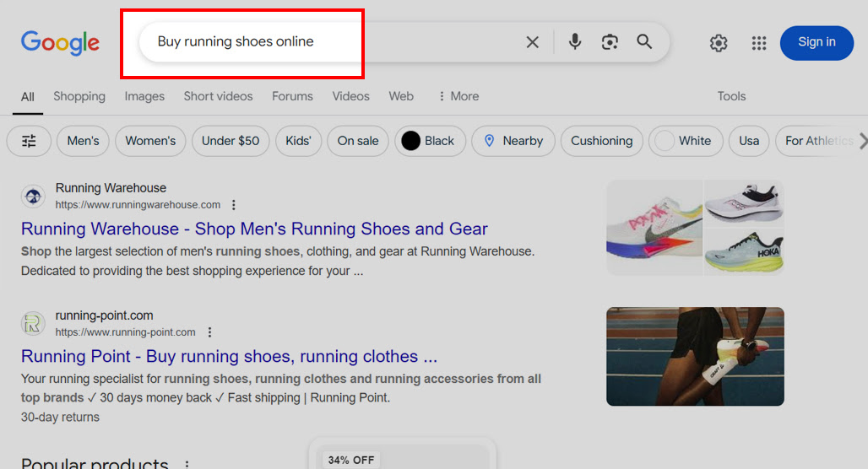Toggle the On sale filter chip
The image size is (868, 469).
[358, 141]
